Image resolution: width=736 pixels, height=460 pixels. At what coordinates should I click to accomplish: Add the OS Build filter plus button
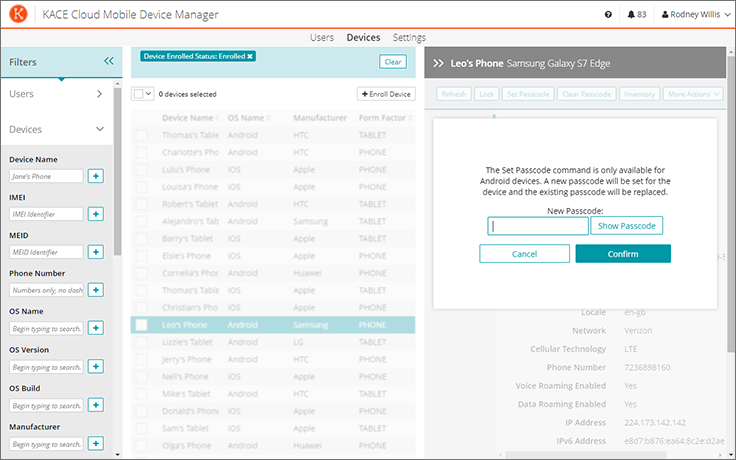96,405
